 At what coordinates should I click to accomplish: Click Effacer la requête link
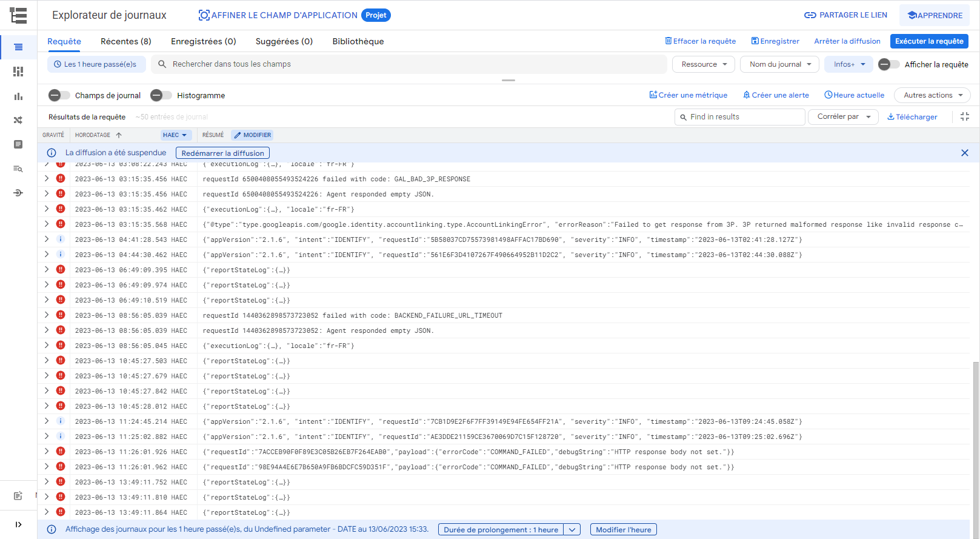(x=701, y=41)
